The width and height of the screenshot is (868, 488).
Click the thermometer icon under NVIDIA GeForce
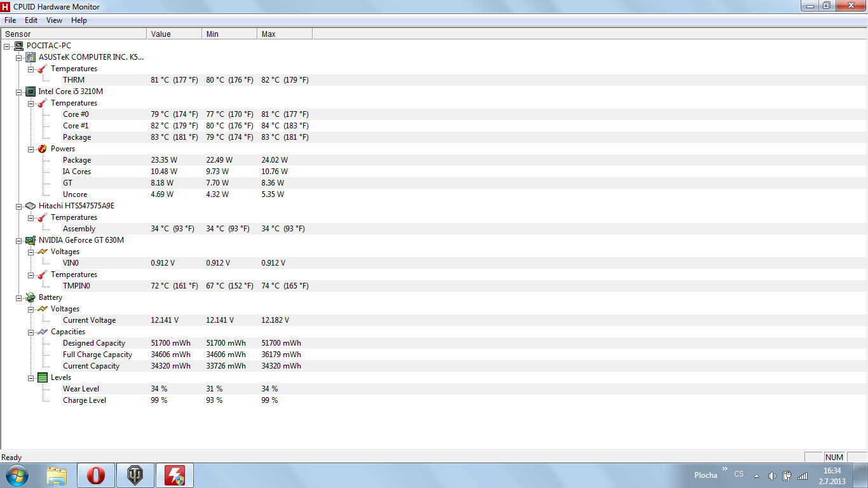43,274
